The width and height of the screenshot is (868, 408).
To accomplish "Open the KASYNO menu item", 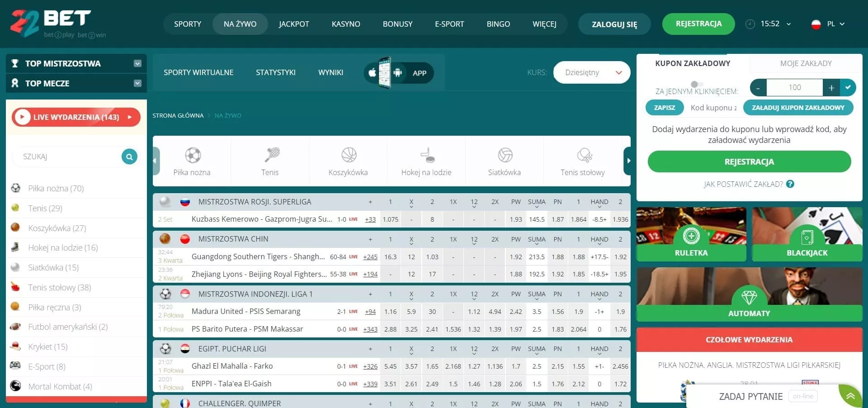I will 346,24.
